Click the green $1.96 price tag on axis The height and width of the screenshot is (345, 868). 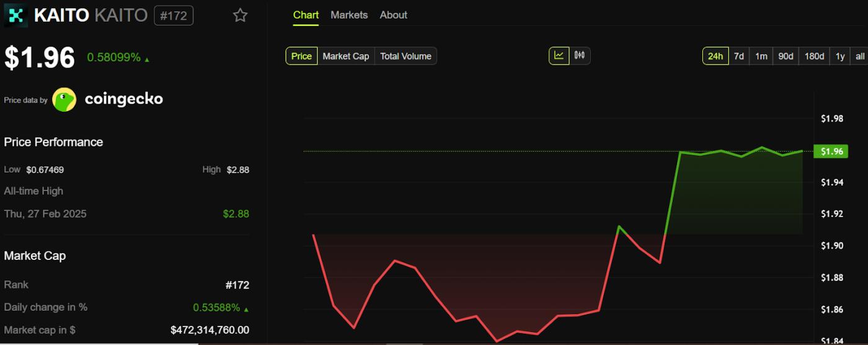[x=831, y=151]
